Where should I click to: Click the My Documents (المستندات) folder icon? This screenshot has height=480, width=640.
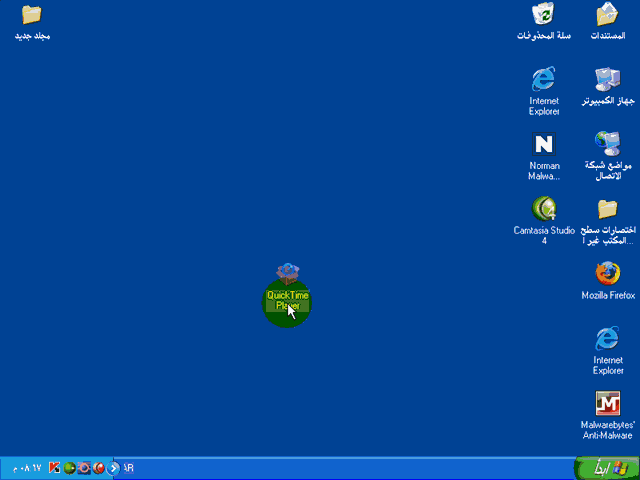click(608, 15)
